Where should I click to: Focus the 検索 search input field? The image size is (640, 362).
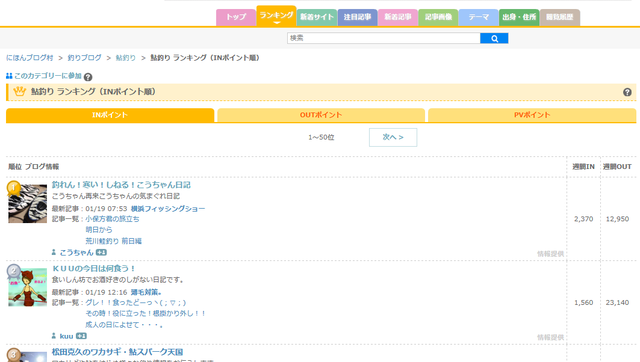tap(384, 38)
